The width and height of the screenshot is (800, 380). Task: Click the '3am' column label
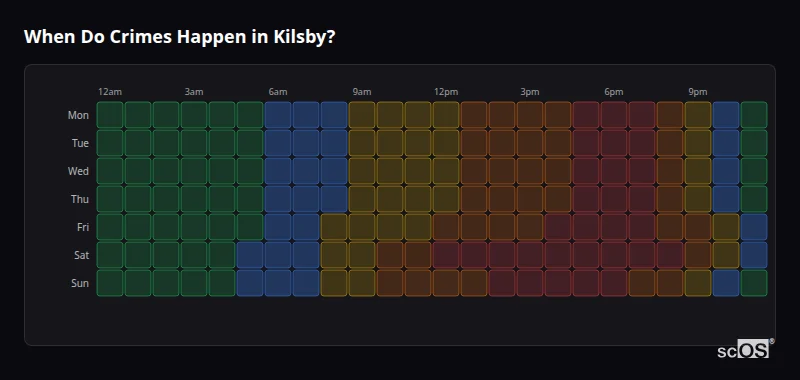click(x=194, y=92)
